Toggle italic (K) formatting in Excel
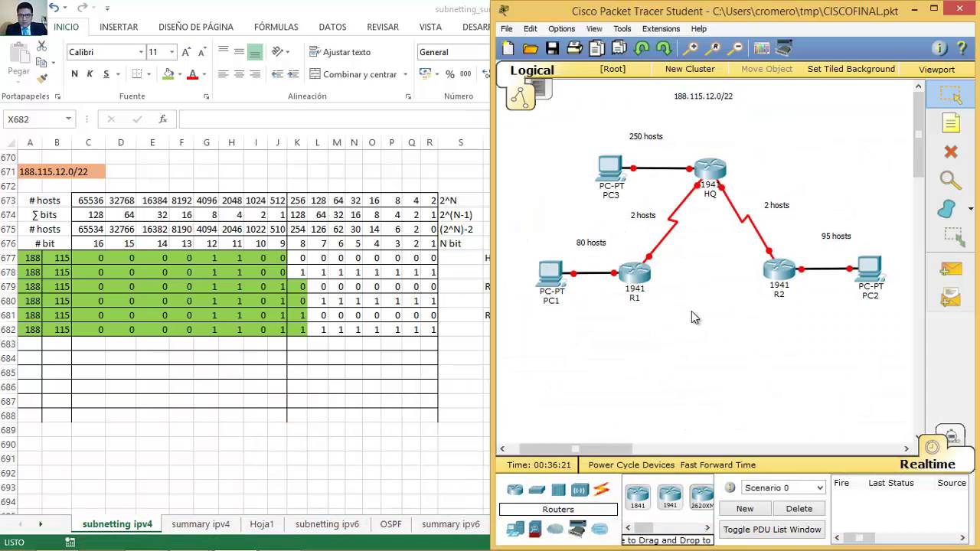 (x=90, y=74)
